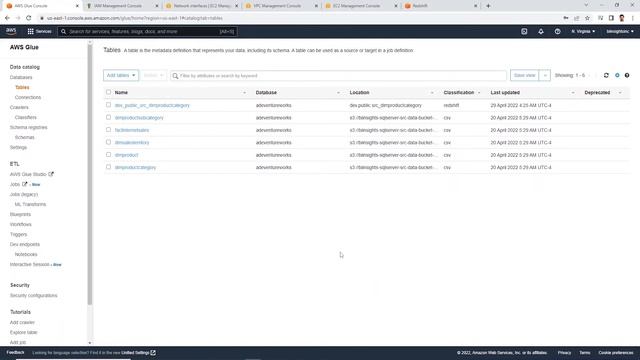Open the Services grid menu
This screenshot has width=640, height=360.
coord(39,31)
